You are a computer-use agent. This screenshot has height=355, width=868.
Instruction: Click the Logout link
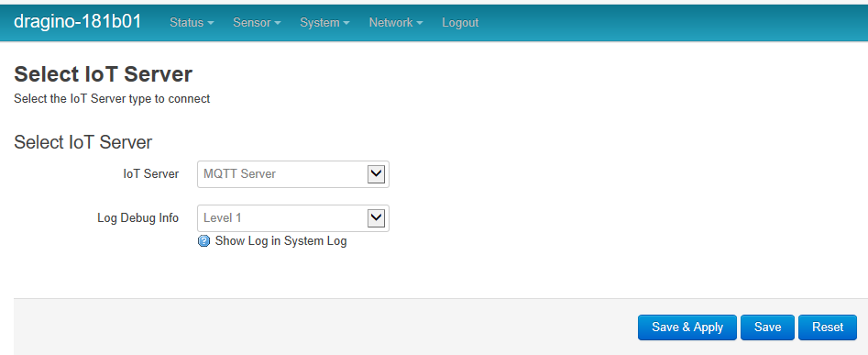tap(460, 23)
